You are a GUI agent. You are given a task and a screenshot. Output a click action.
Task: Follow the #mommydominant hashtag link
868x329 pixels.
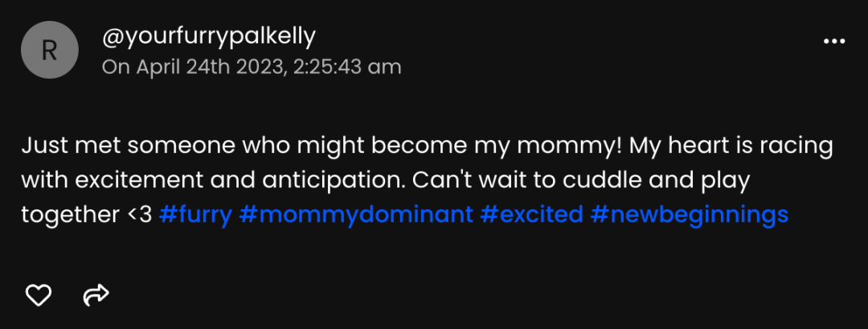pos(355,215)
